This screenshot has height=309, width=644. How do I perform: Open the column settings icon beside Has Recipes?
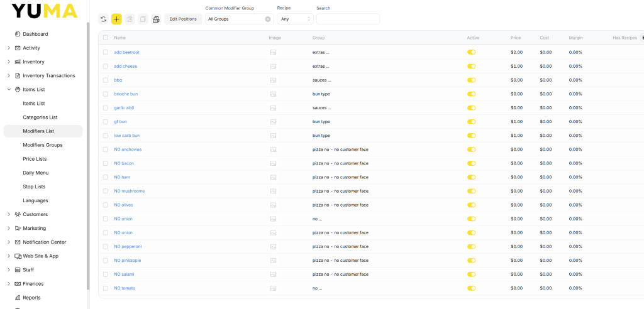643,37
